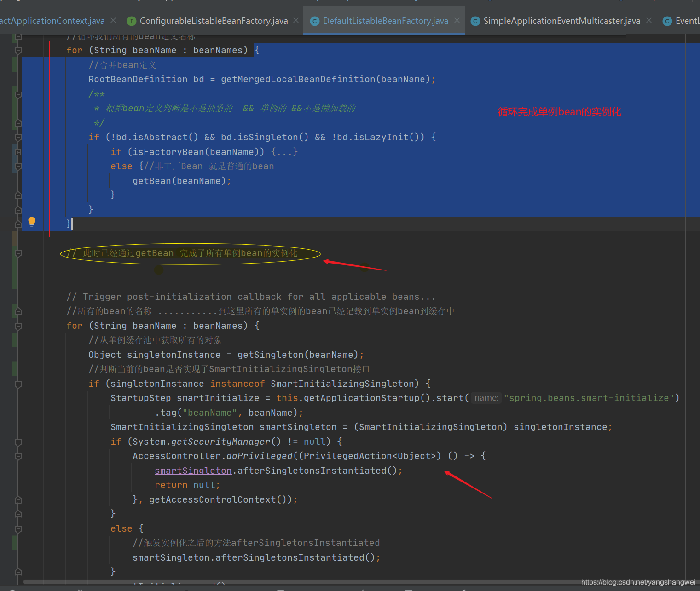Image resolution: width=700 pixels, height=591 pixels.
Task: Click the getBean(beanName); statement
Action: click(x=182, y=181)
